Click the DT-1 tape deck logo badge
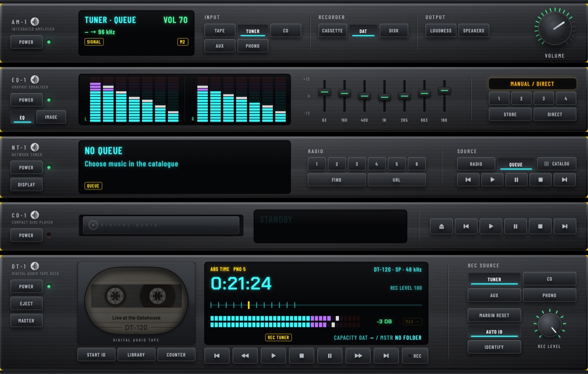This screenshot has width=588, height=374. click(x=35, y=266)
